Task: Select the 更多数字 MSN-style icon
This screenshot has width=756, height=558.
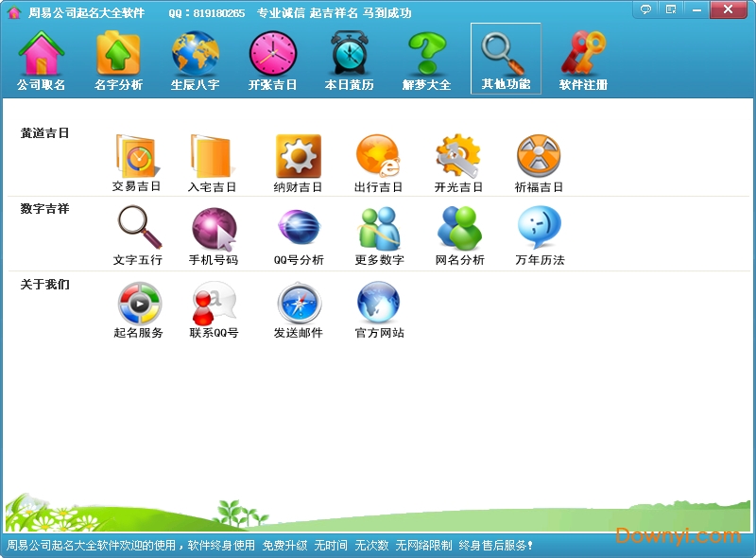Action: click(x=378, y=227)
